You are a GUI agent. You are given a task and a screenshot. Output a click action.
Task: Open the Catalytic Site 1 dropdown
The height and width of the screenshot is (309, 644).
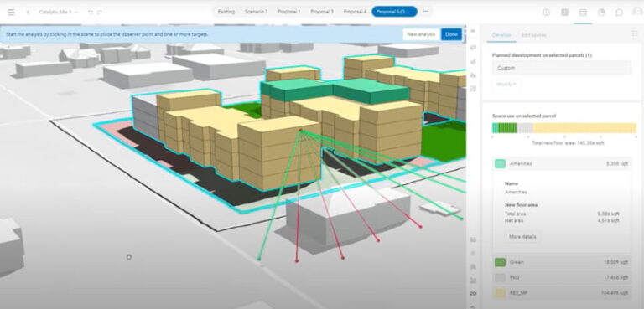pos(59,12)
